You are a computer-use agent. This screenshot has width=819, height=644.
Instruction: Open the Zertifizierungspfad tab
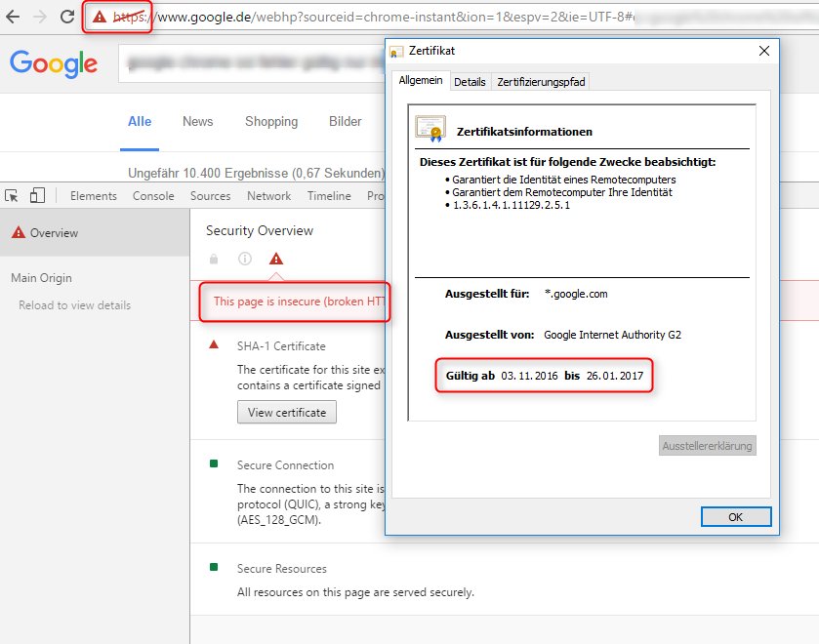point(541,82)
